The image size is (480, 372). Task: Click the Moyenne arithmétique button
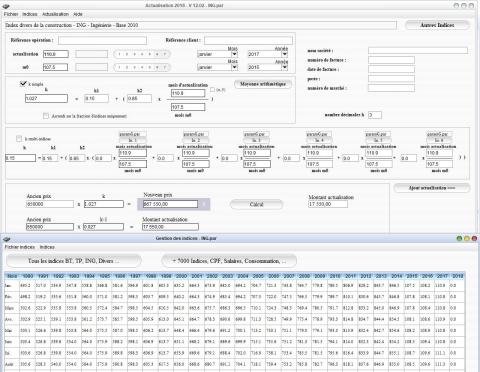point(263,84)
